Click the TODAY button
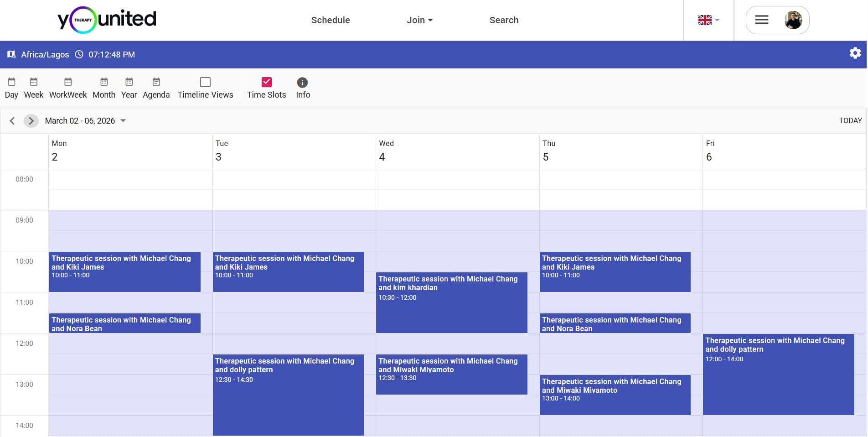 pos(850,120)
